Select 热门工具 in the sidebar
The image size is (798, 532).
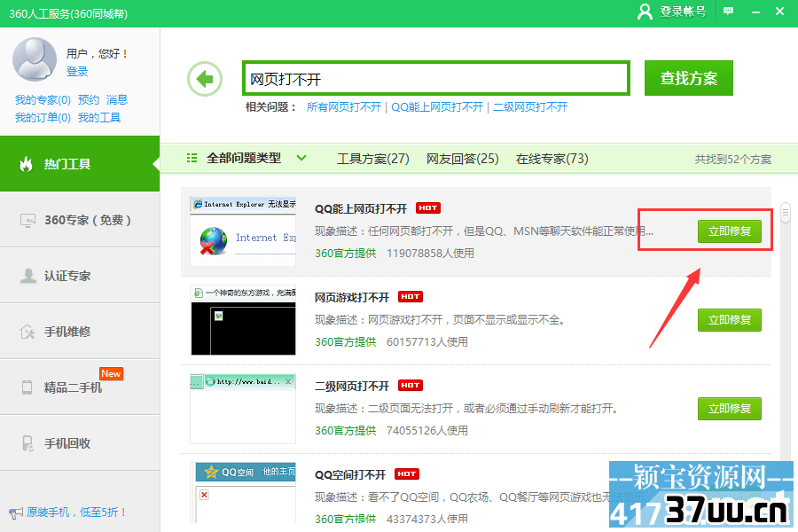click(80, 164)
